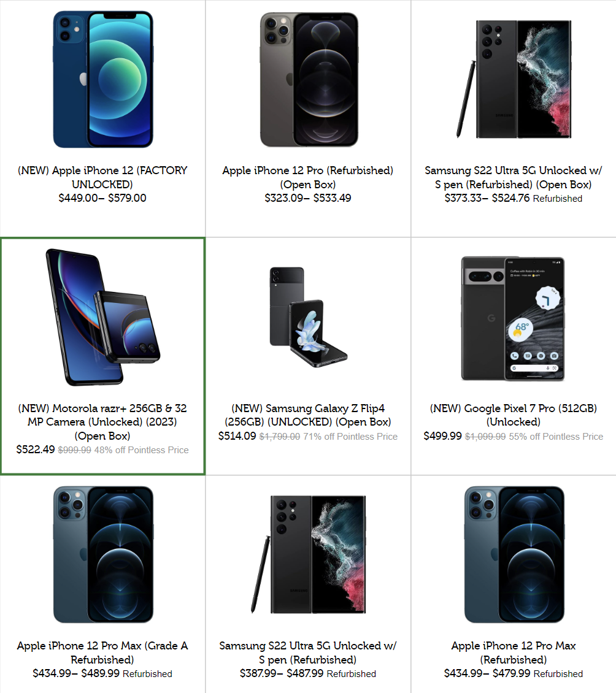Select the Samsung Galaxy Z Flip4 image
The height and width of the screenshot is (693, 616).
coord(308,317)
